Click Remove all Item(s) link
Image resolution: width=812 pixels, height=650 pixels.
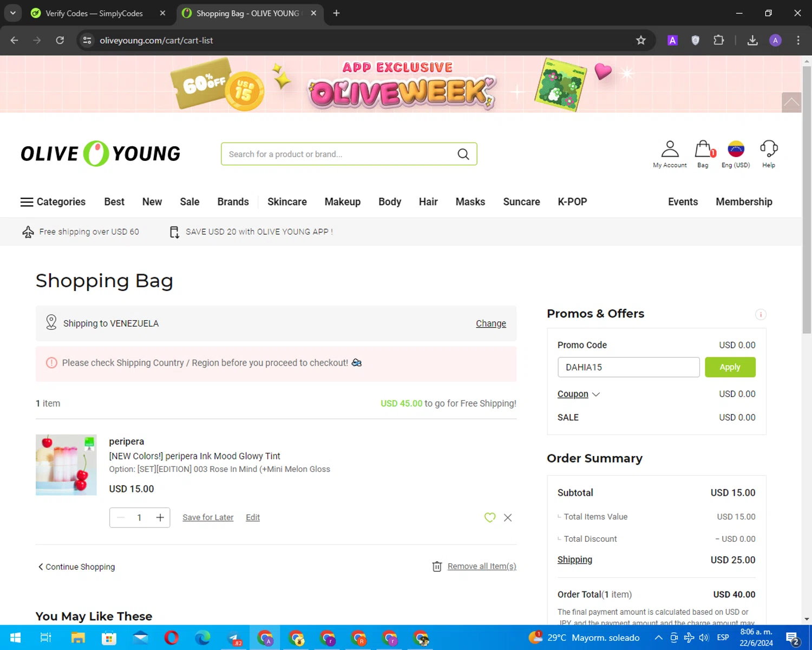point(482,567)
